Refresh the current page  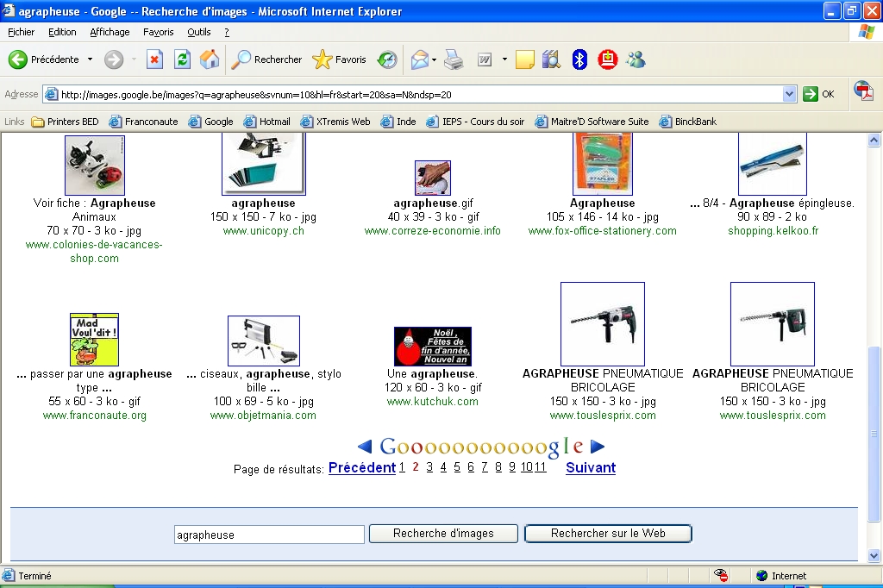[182, 59]
